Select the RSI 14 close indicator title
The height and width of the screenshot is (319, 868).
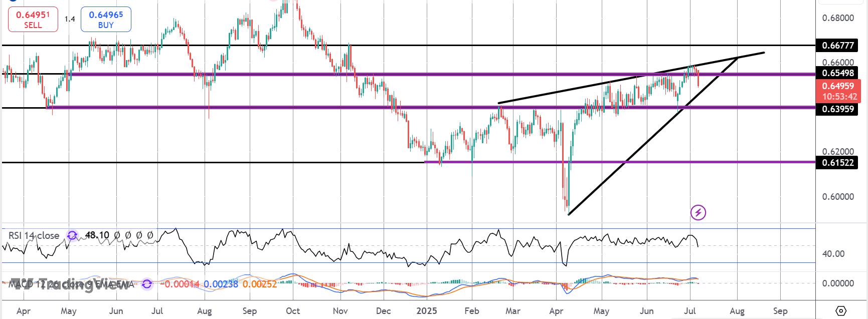pos(34,235)
